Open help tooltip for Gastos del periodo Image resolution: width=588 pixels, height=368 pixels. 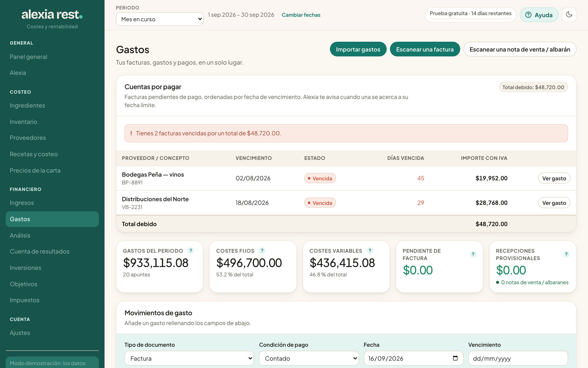pos(191,250)
